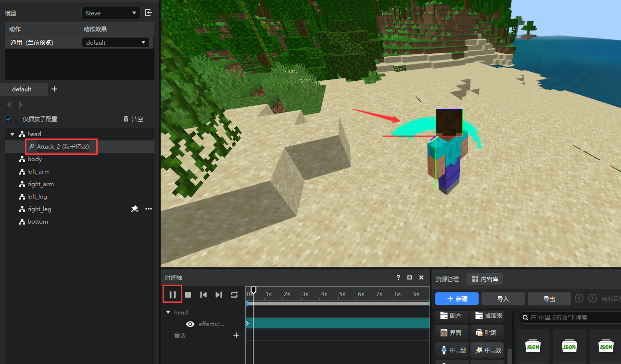The image size is (621, 364).
Task: Close the 时间轴 timeline panel
Action: click(421, 277)
